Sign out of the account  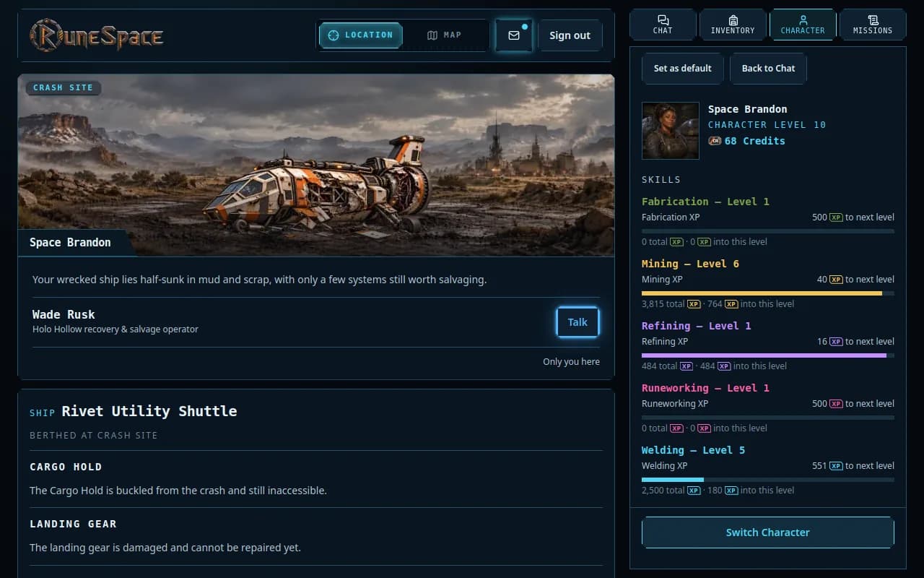click(570, 35)
